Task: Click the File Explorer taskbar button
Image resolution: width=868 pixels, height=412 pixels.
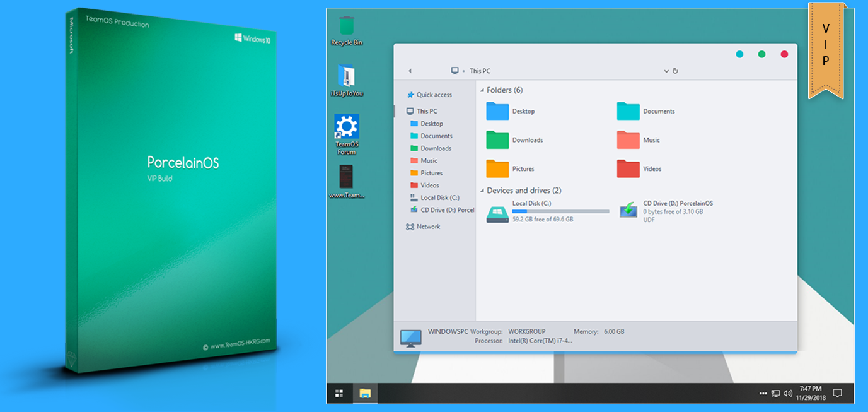Action: pos(365,394)
